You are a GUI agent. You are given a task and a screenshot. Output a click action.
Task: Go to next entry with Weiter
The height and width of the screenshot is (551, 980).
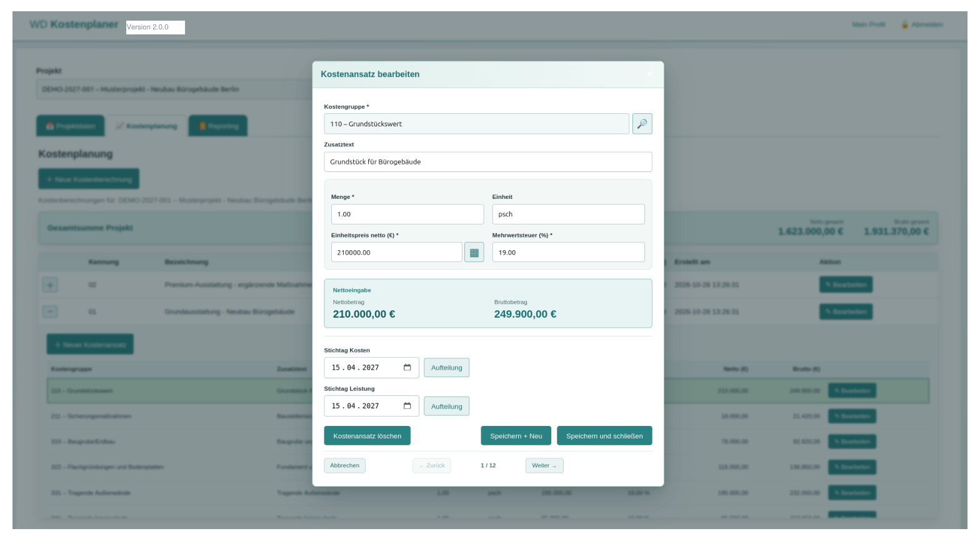click(544, 465)
